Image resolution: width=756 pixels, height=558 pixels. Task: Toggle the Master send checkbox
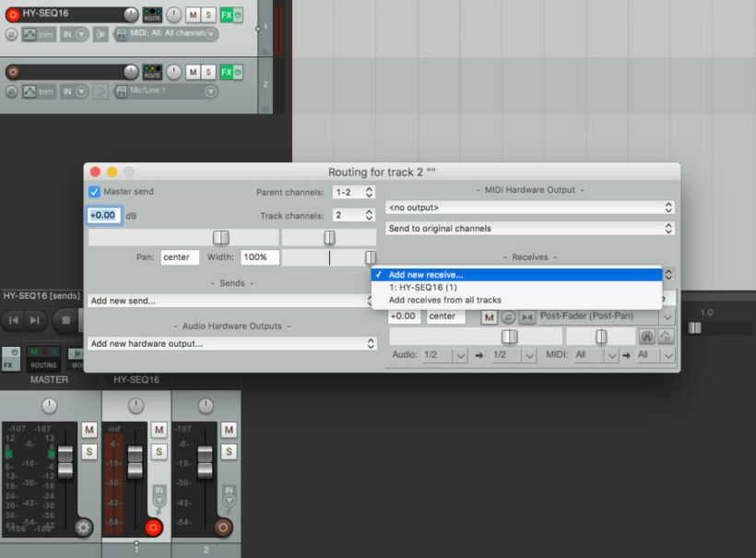click(94, 192)
